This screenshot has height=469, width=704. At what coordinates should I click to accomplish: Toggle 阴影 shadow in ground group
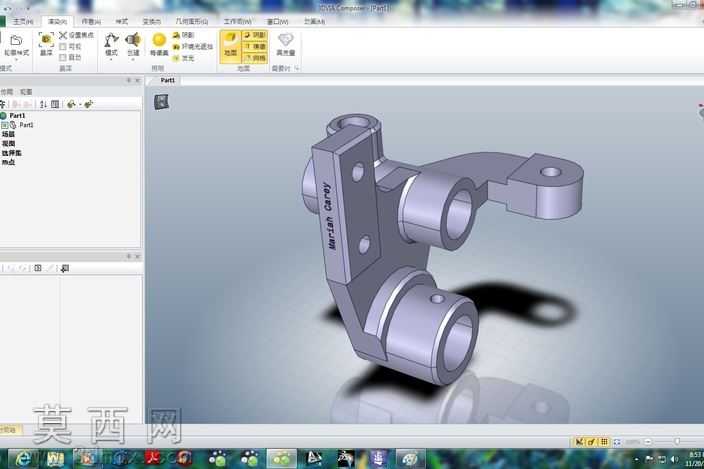coord(255,35)
